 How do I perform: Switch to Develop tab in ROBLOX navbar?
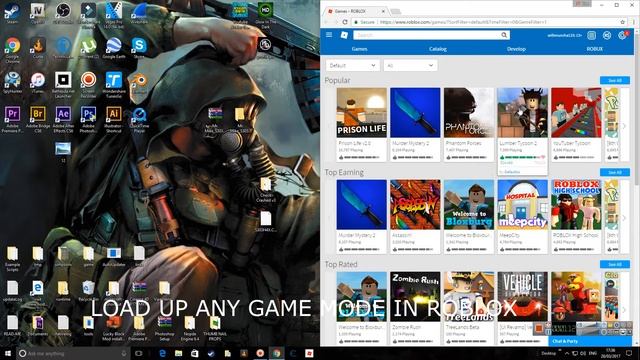[516, 49]
